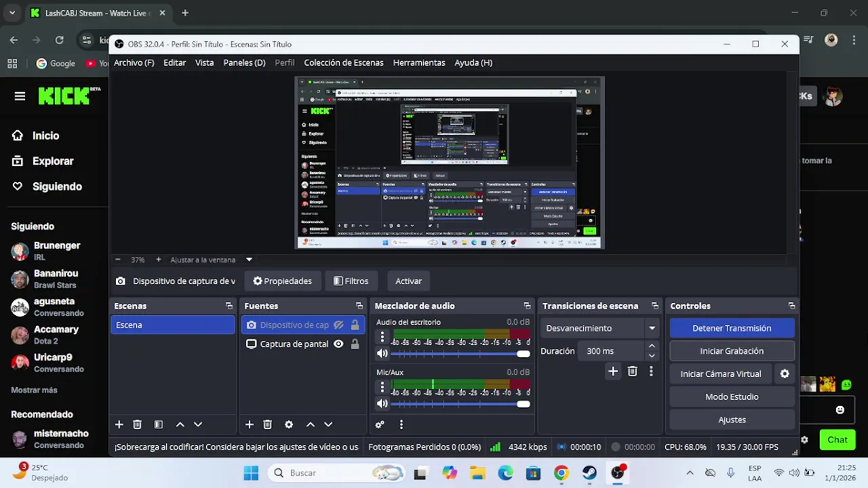
Task: Open Modo Estudio
Action: [x=732, y=397]
